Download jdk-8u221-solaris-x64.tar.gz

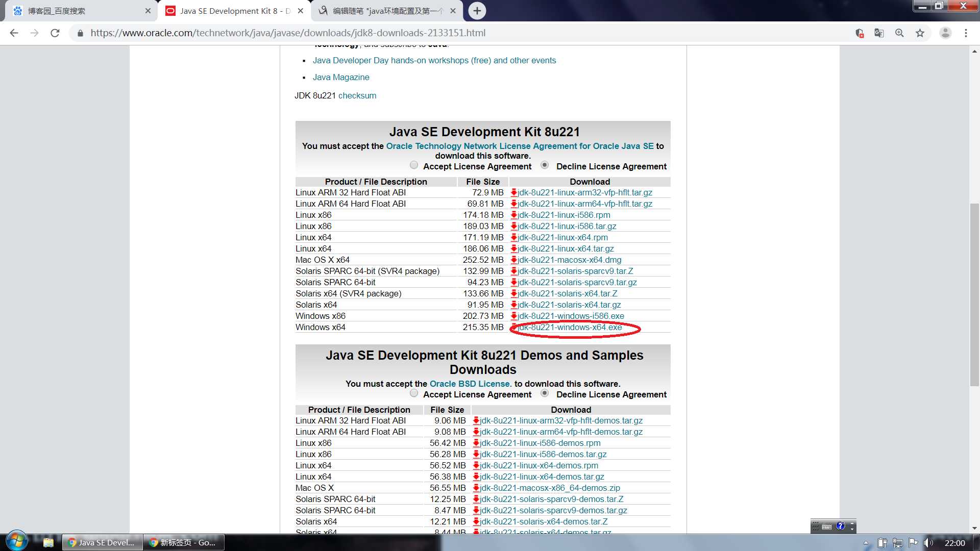pyautogui.click(x=569, y=305)
